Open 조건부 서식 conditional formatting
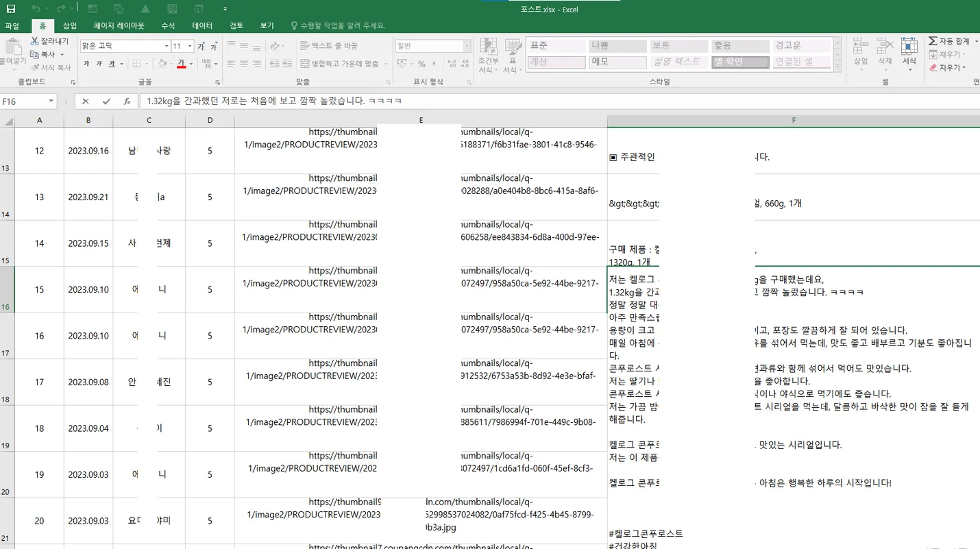This screenshot has width=980, height=549. (488, 55)
